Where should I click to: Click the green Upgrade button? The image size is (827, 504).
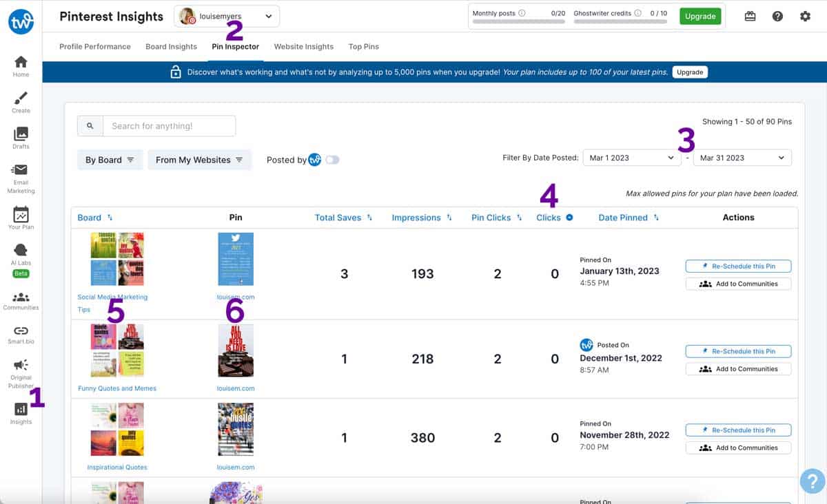click(700, 16)
